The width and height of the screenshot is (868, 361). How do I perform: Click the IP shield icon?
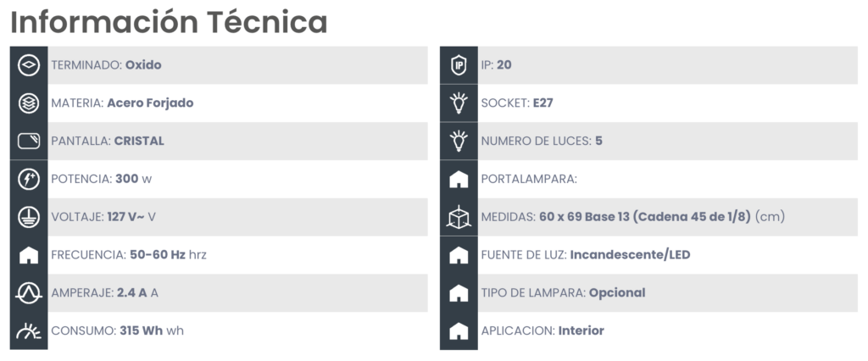click(459, 65)
